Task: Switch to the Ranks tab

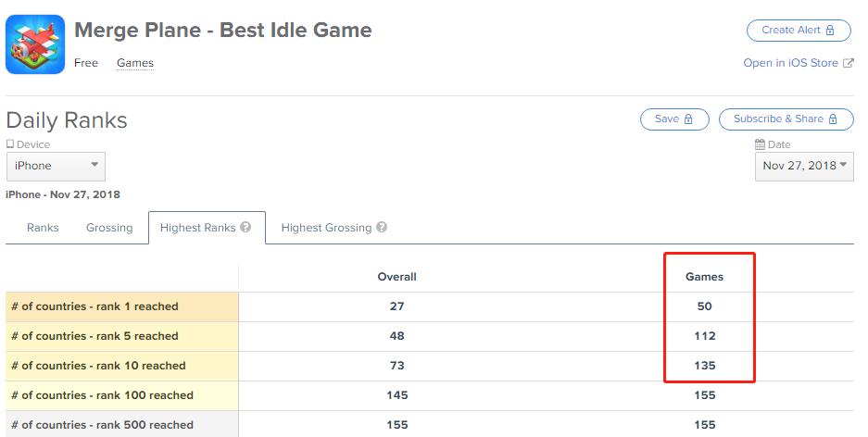Action: (43, 228)
